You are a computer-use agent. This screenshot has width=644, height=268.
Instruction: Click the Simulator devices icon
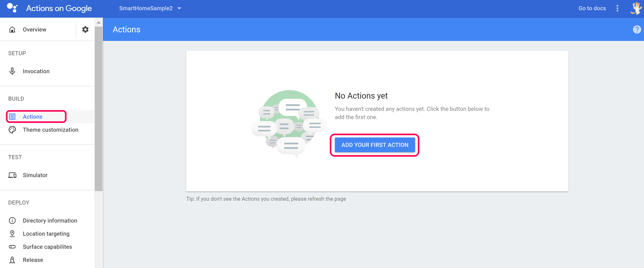tap(12, 175)
